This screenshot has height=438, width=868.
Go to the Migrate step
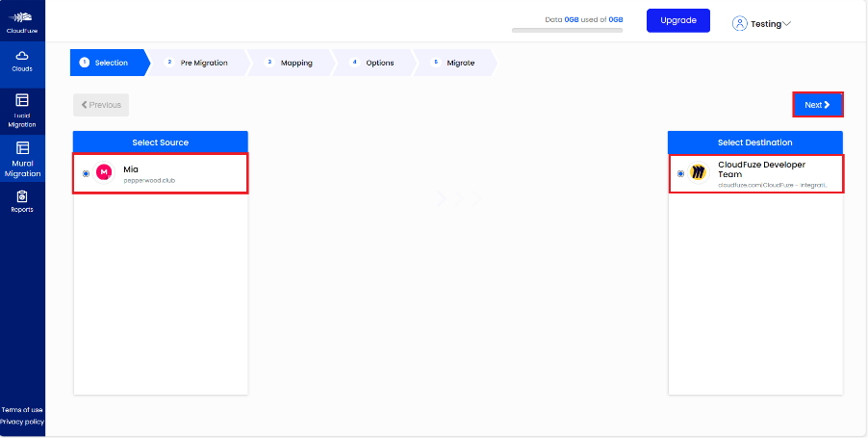454,63
